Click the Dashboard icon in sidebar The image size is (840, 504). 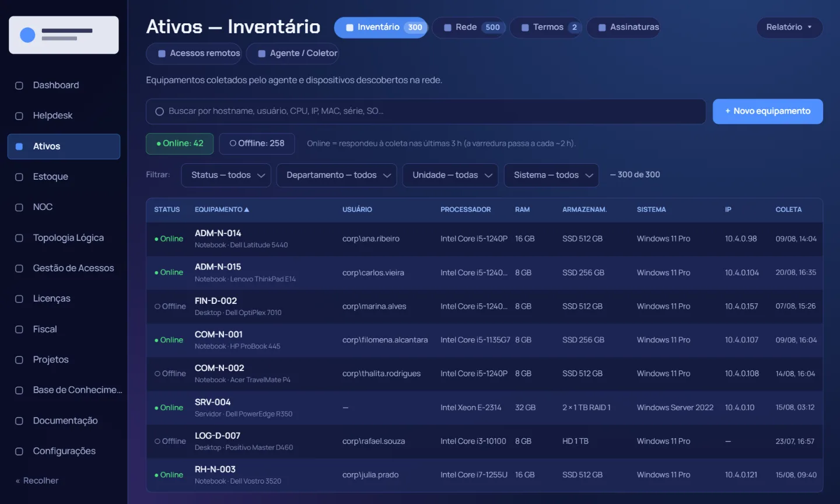(x=19, y=85)
